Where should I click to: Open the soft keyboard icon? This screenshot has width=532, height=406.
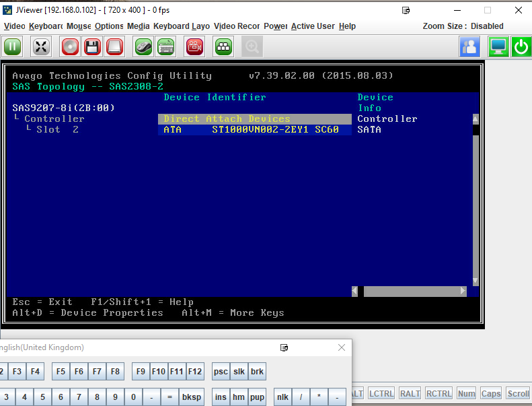pos(166,46)
